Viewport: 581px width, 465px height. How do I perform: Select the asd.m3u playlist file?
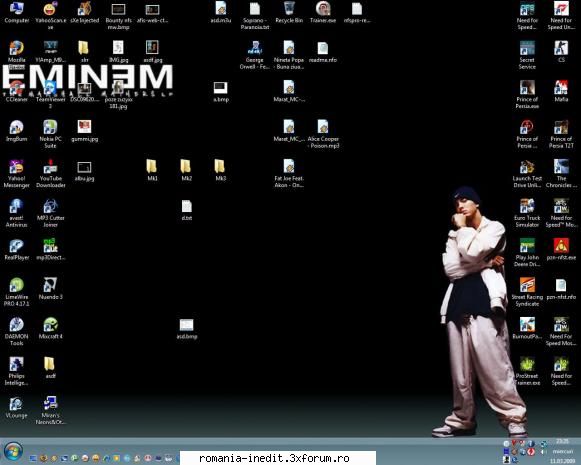point(221,12)
